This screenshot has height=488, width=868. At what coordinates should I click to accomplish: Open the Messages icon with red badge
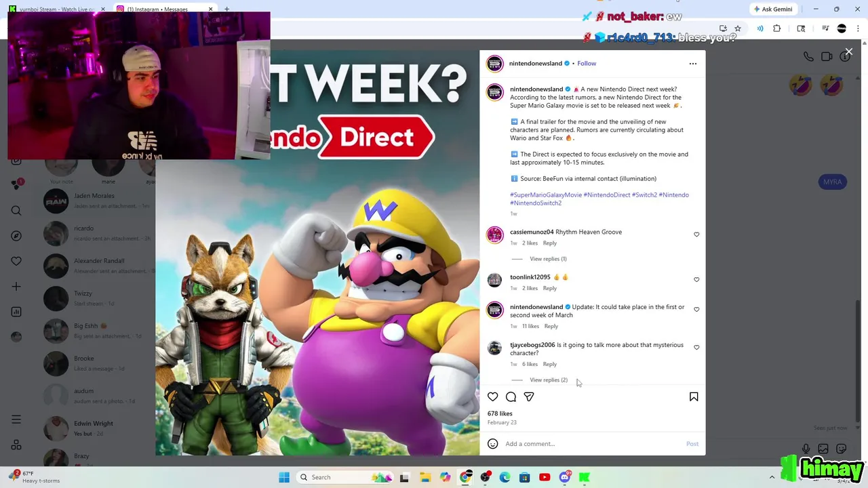coord(16,184)
